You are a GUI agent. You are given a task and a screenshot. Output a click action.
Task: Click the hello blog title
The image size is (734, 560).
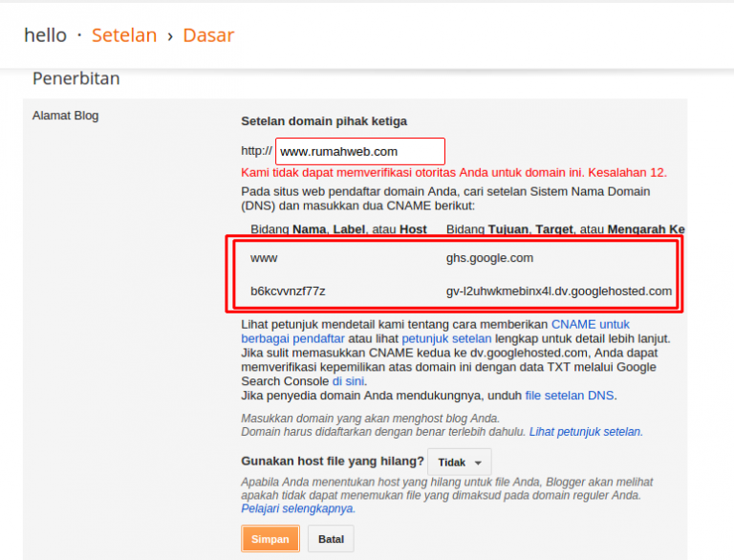click(46, 35)
